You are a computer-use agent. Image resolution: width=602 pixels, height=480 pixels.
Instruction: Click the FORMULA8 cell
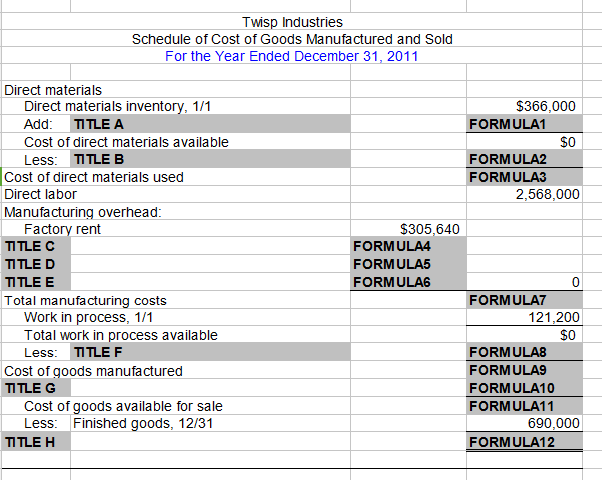tap(524, 352)
